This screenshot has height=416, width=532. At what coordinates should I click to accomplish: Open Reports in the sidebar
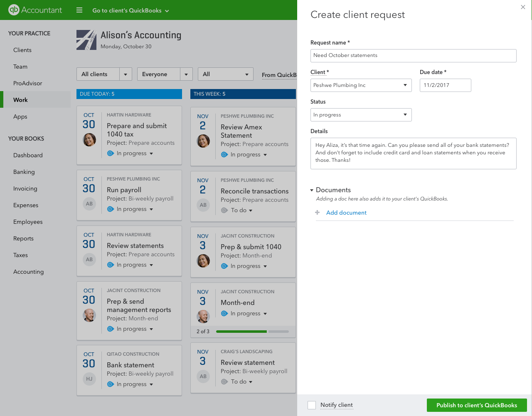[23, 238]
